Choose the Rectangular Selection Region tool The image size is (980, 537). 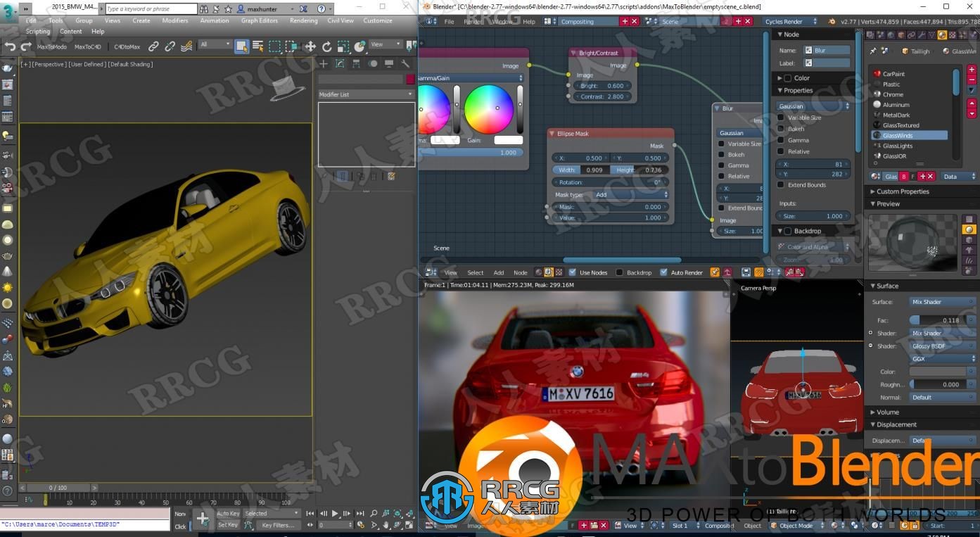coord(275,46)
